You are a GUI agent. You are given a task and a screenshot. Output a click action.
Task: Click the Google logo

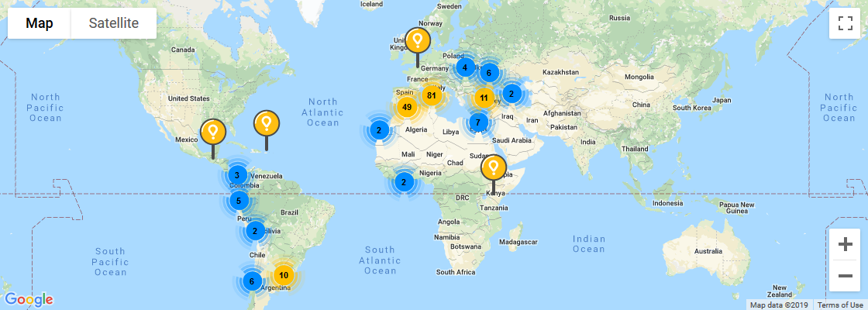(x=29, y=300)
